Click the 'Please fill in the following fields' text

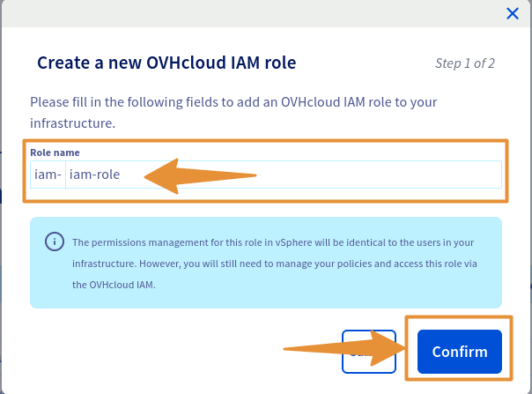(233, 113)
